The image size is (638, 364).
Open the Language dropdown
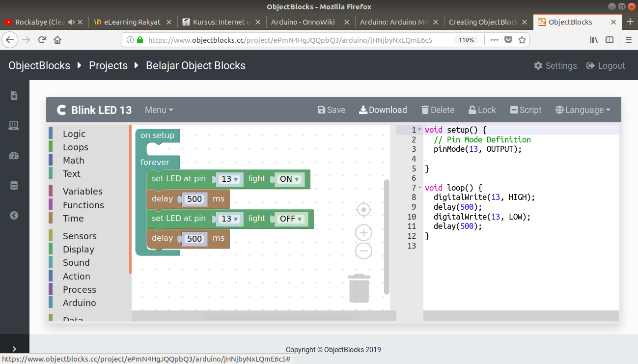pos(583,110)
